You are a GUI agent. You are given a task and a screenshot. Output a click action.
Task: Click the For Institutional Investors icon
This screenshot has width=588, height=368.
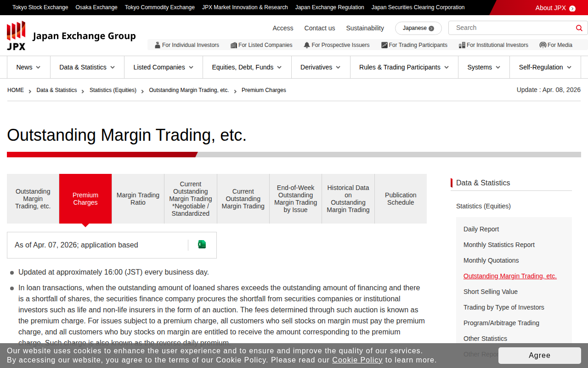462,45
